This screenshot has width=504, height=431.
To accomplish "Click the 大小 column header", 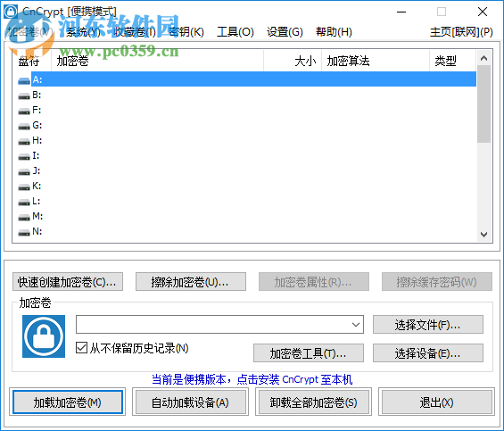I will tap(293, 61).
